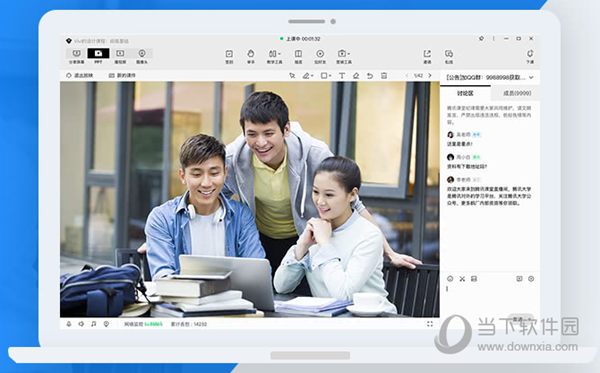
Task: Toggle the speaker volume icon
Action: pos(81,324)
